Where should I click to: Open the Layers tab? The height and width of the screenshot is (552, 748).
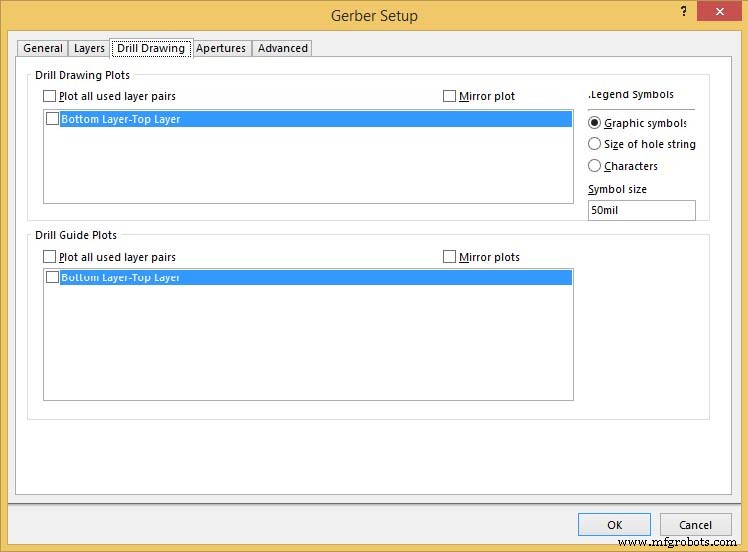tap(89, 48)
